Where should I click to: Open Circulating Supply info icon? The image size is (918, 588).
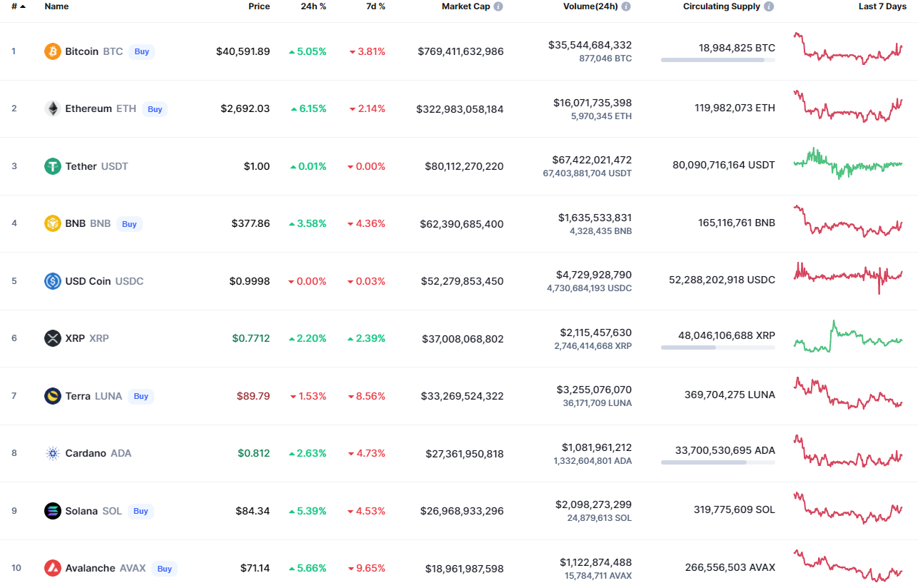click(769, 6)
